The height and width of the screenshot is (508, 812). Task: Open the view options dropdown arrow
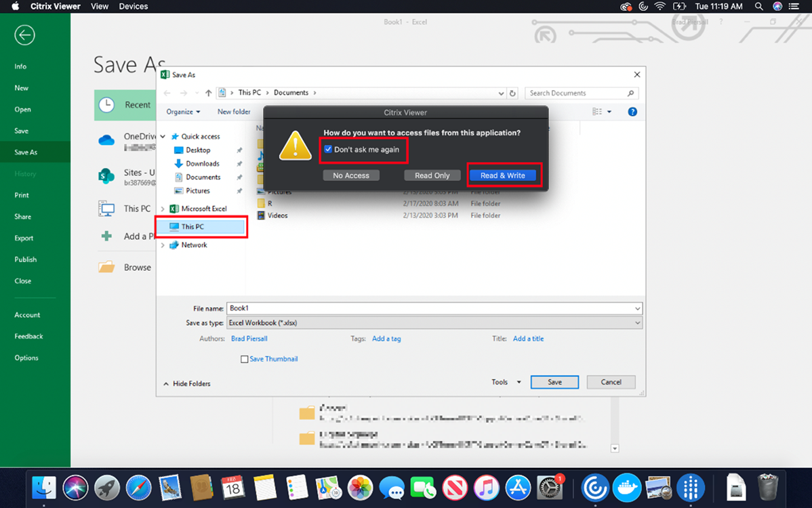(609, 112)
